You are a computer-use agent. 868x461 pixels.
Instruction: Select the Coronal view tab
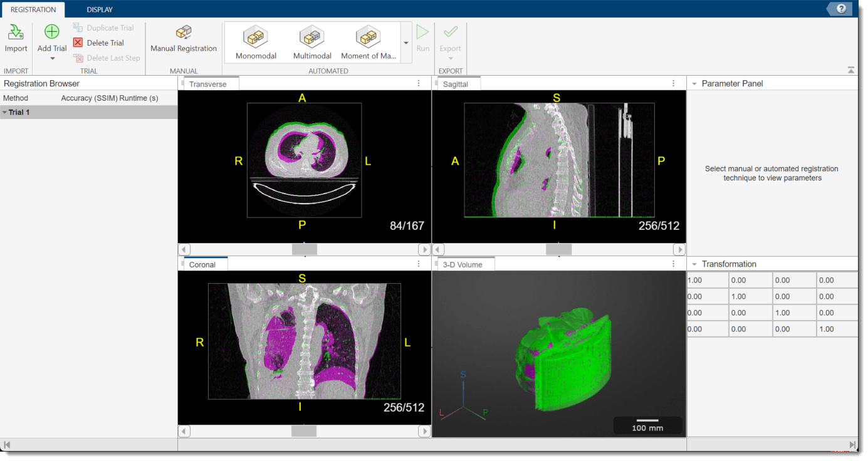(x=202, y=264)
